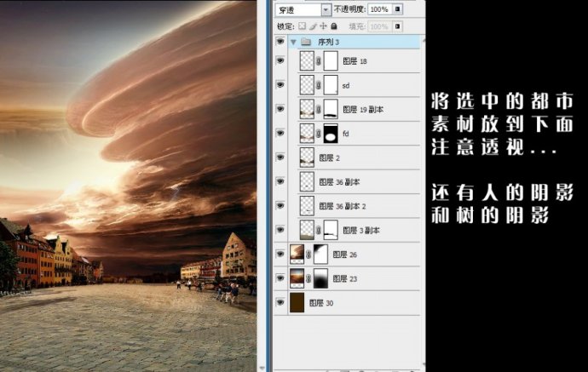
Task: Select 图层 19 副本 layer thumbnail
Action: 307,109
